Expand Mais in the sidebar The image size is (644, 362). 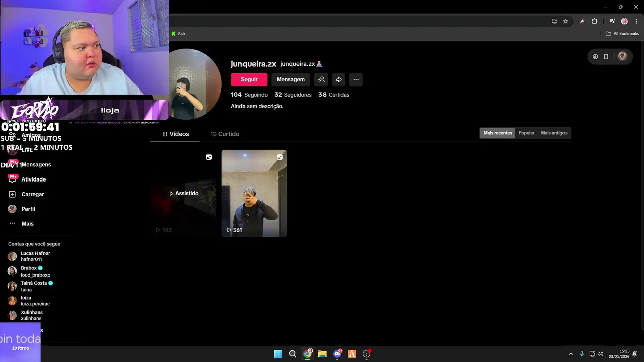coord(27,224)
